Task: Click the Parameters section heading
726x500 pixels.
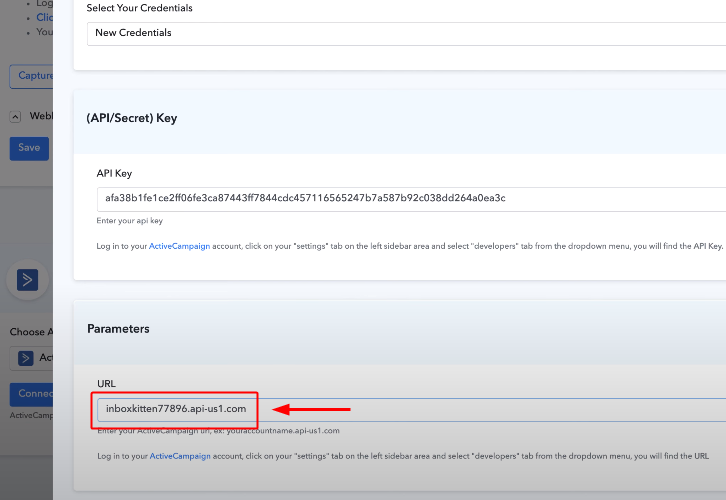Action: [x=118, y=329]
